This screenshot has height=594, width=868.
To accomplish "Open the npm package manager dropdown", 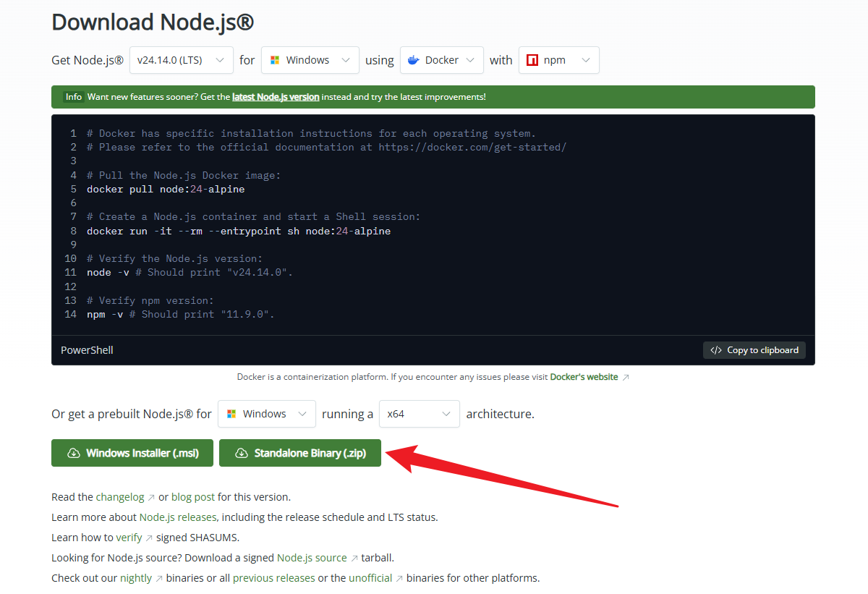I will pos(558,60).
